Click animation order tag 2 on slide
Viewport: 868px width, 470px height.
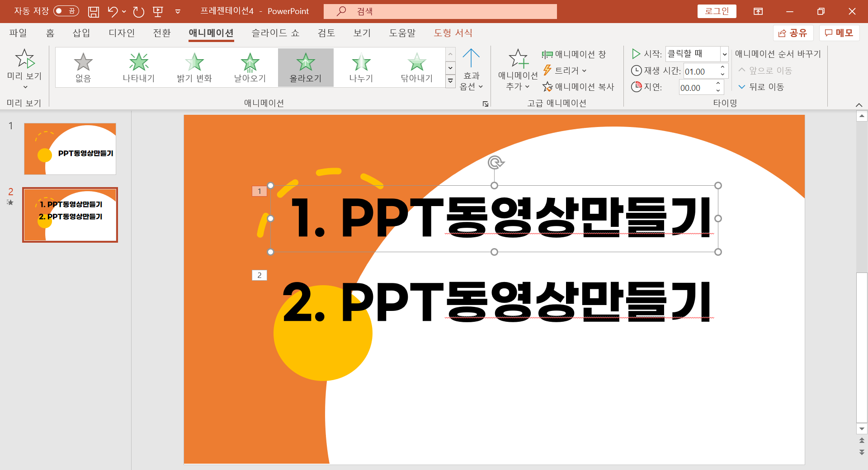coord(259,275)
